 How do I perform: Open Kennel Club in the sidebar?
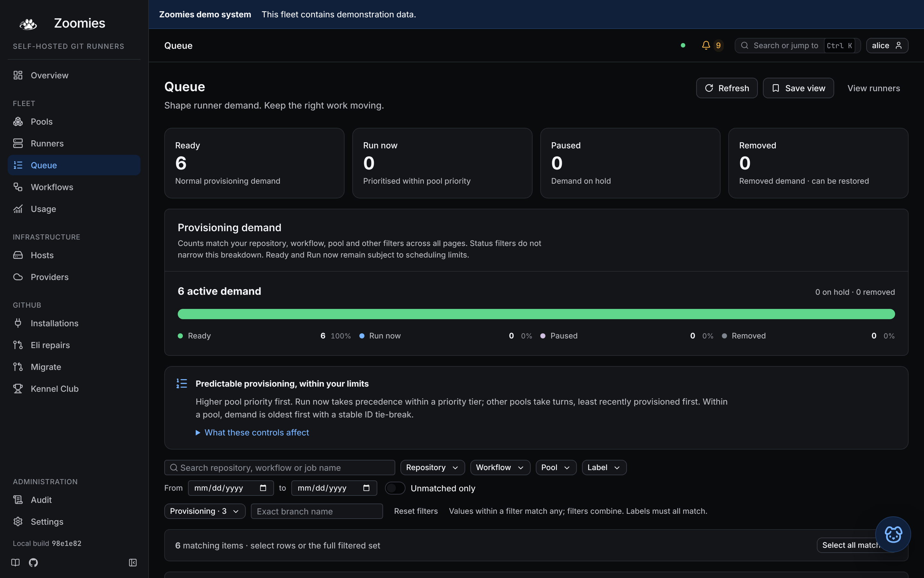74,389
